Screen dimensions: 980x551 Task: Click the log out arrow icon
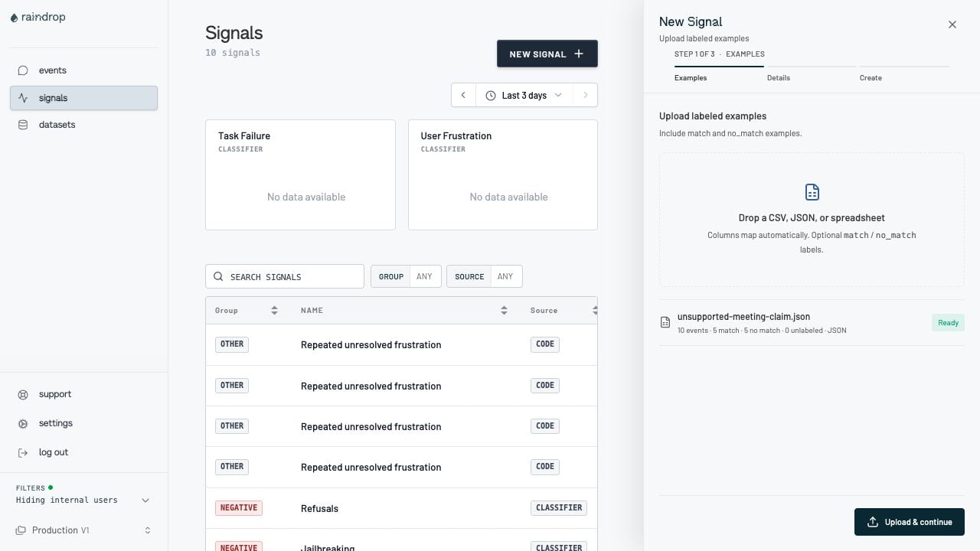click(23, 453)
